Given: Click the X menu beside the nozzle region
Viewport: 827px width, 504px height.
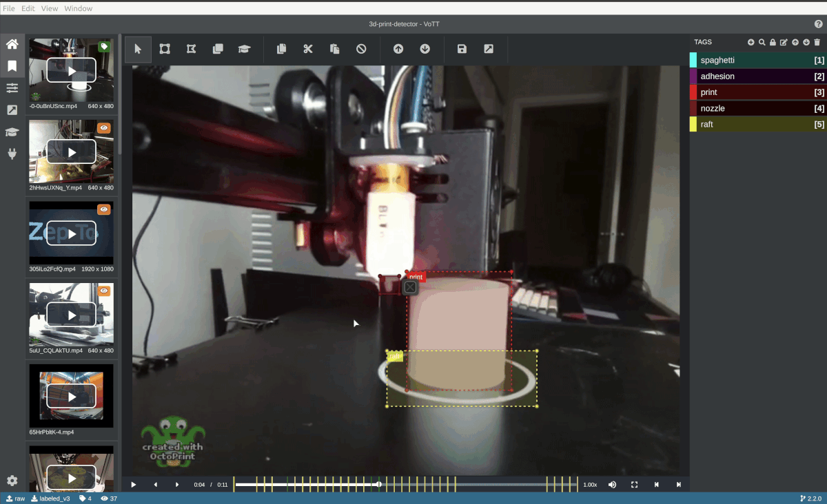Looking at the screenshot, I should coord(410,287).
